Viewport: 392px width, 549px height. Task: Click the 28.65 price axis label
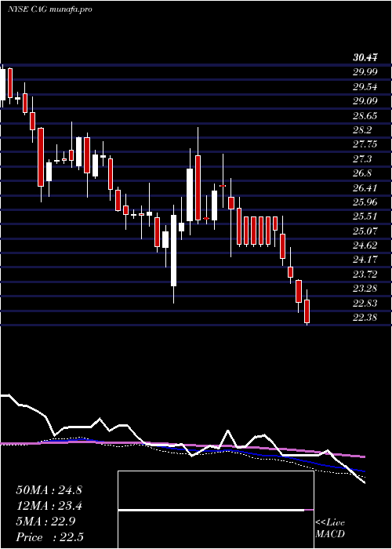(365, 116)
